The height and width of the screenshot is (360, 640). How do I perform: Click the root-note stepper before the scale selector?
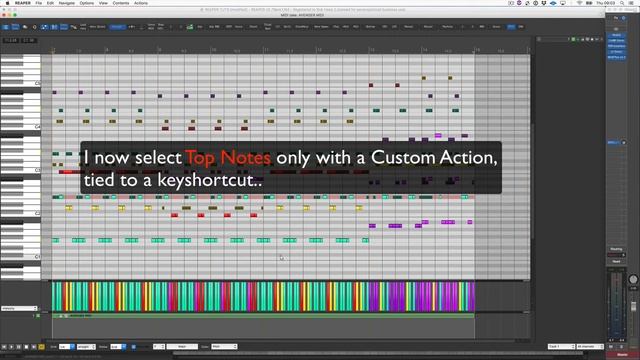[x=159, y=347]
